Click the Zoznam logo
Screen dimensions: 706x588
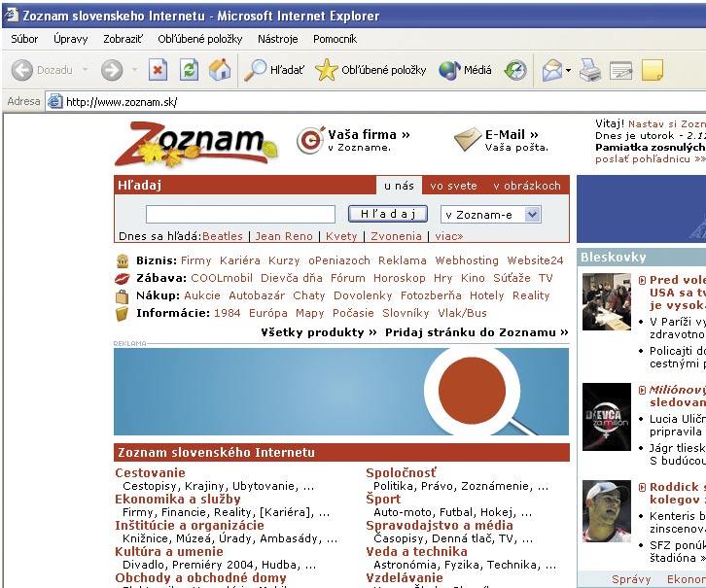[195, 144]
